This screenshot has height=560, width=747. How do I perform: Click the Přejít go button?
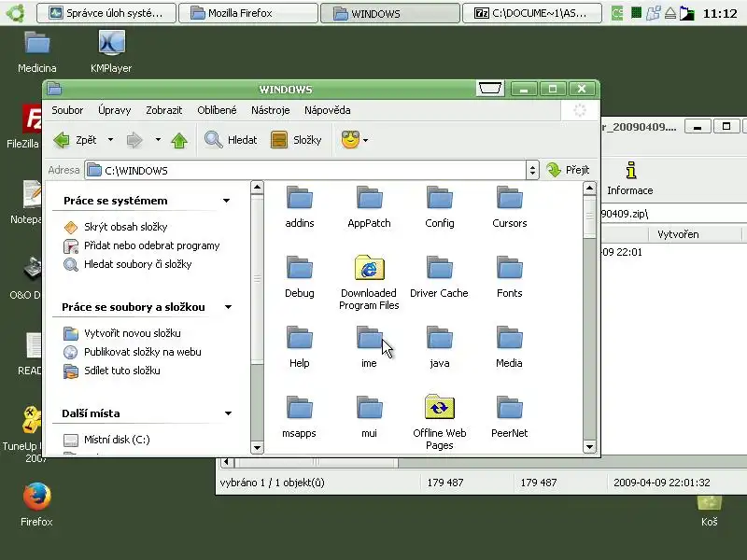[x=569, y=170]
